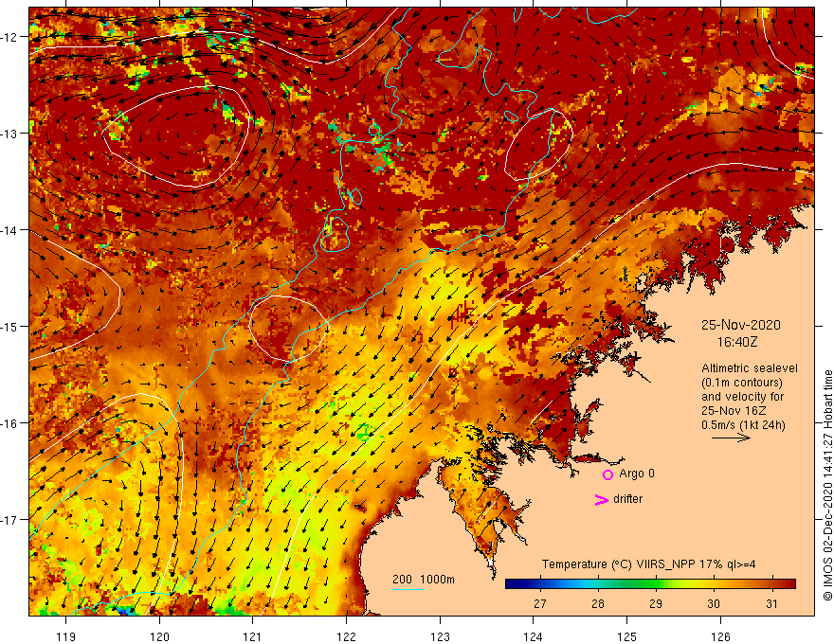Click the '0.5m/s (1kt 24h)' text
The height and width of the screenshot is (644, 834).
pyautogui.click(x=744, y=425)
